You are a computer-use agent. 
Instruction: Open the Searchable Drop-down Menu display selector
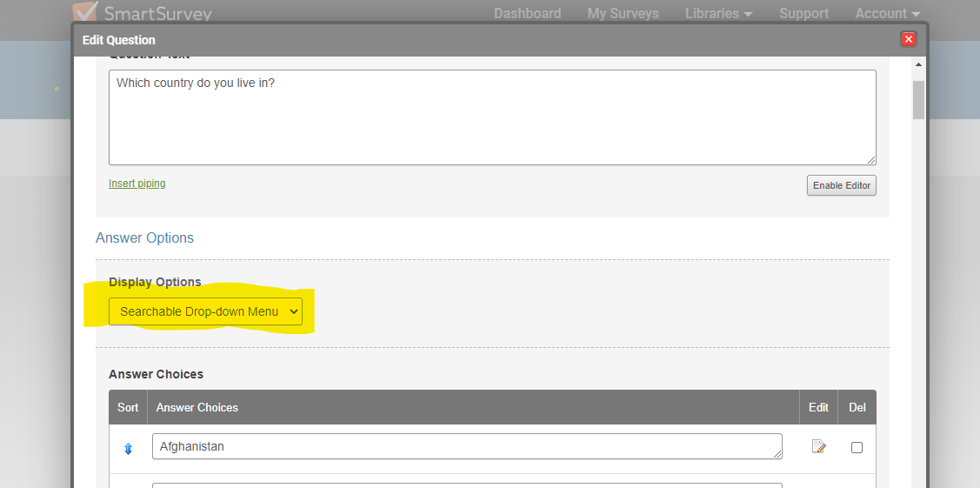[205, 311]
